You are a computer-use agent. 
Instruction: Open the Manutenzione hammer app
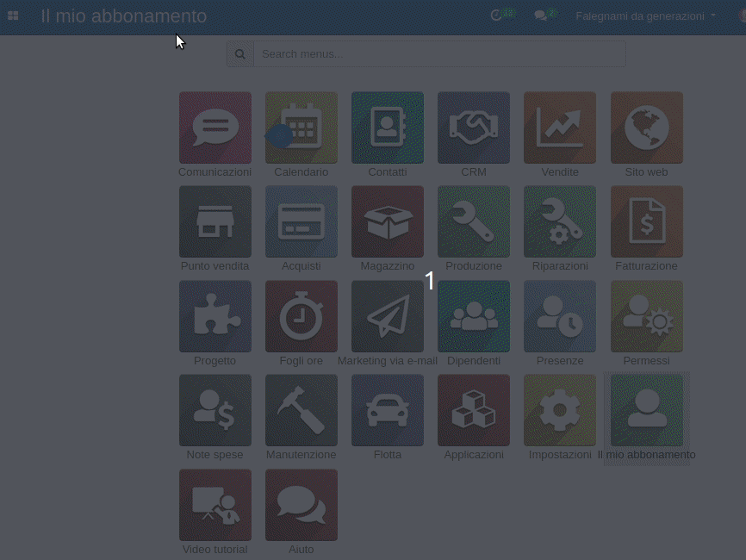coord(302,410)
